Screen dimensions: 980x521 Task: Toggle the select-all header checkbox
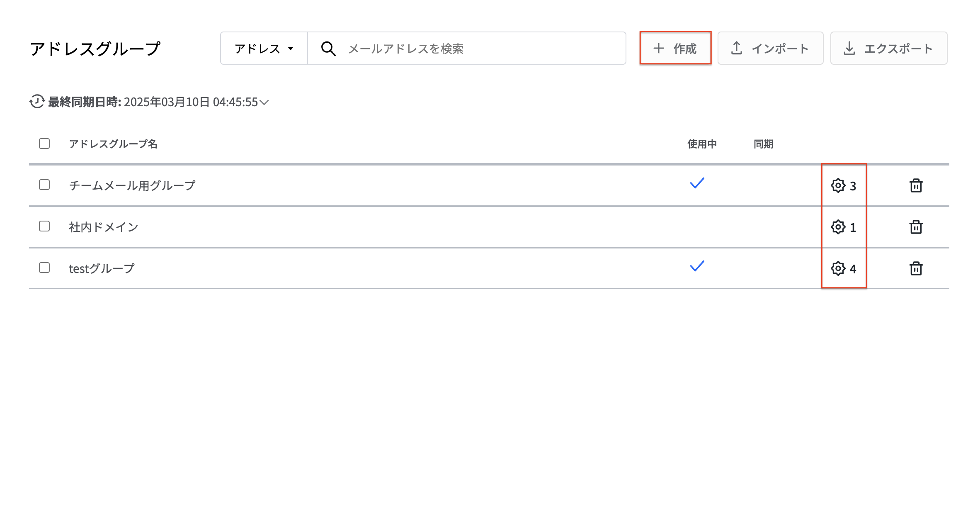(x=44, y=144)
